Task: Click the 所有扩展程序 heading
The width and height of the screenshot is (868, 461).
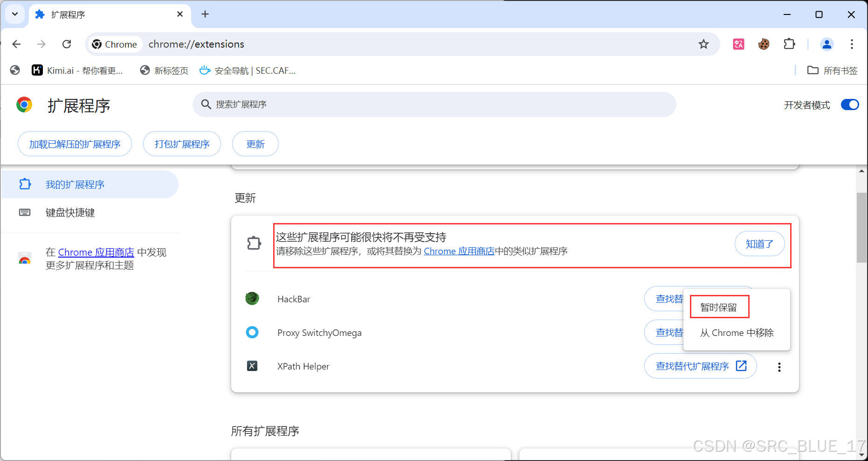Action: 265,431
